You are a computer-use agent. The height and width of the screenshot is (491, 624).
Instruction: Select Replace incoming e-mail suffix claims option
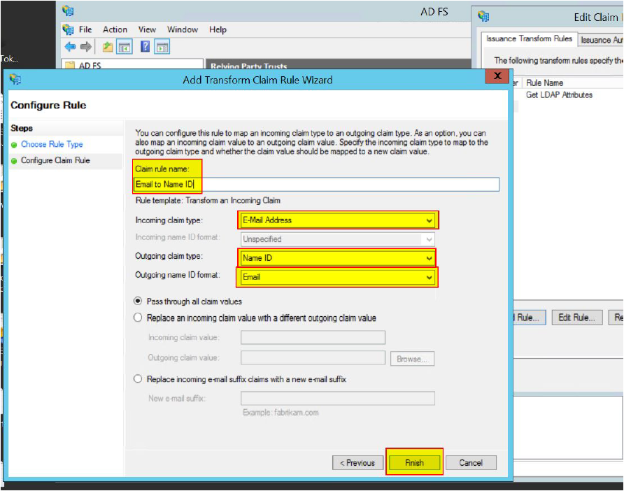139,378
